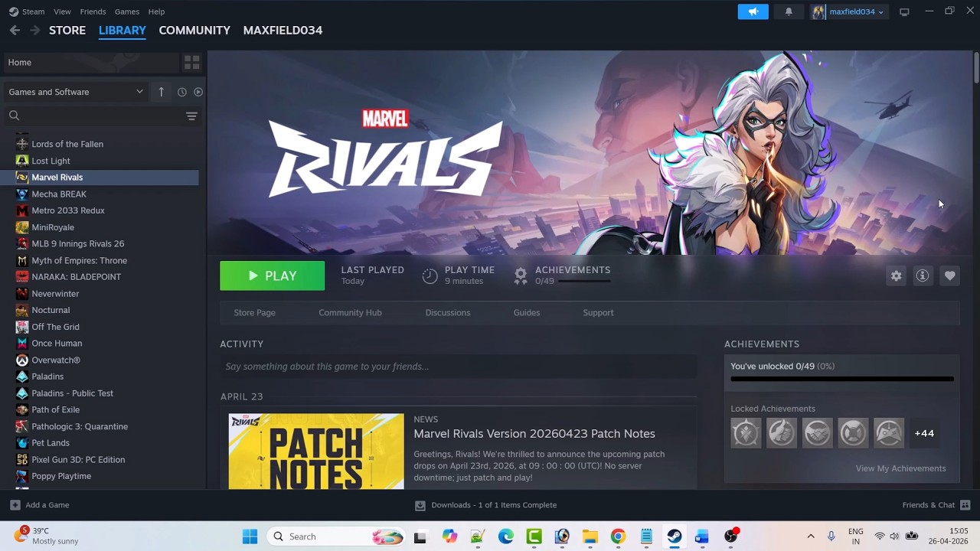This screenshot has height=551, width=980.
Task: Click the Paladins game icon in sidebar
Action: 22,377
